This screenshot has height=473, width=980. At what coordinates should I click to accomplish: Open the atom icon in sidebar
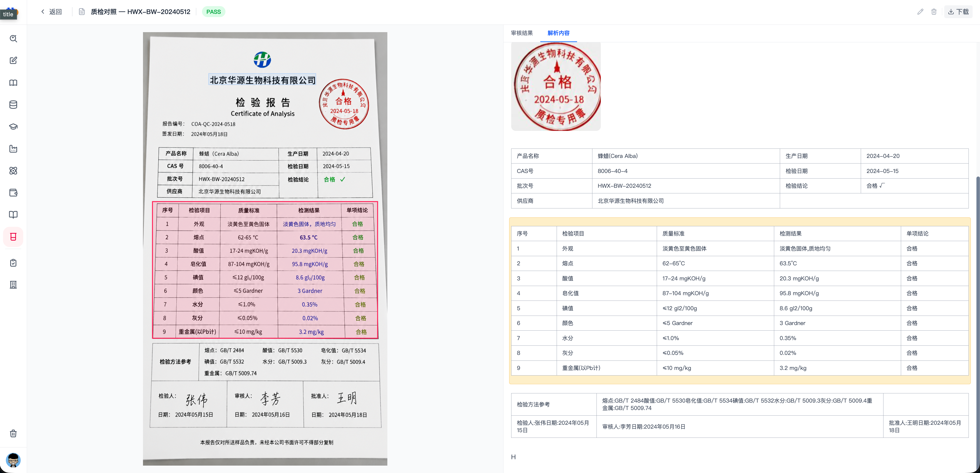(13, 171)
